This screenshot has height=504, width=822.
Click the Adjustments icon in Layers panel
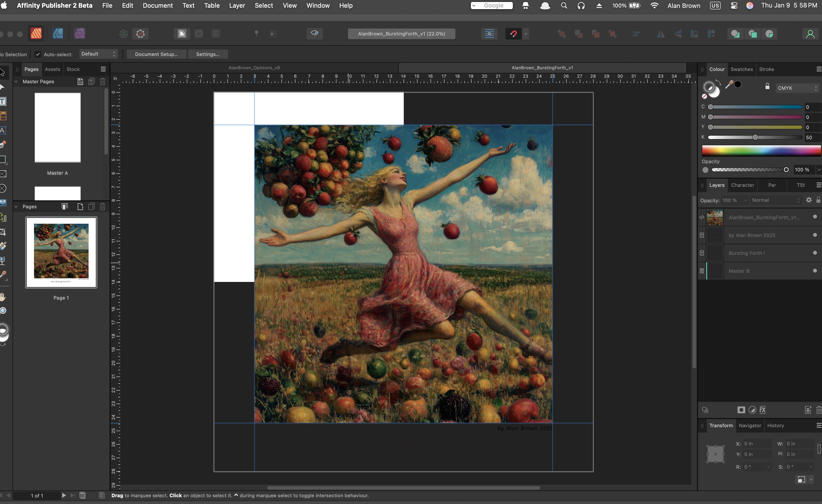[x=752, y=410]
